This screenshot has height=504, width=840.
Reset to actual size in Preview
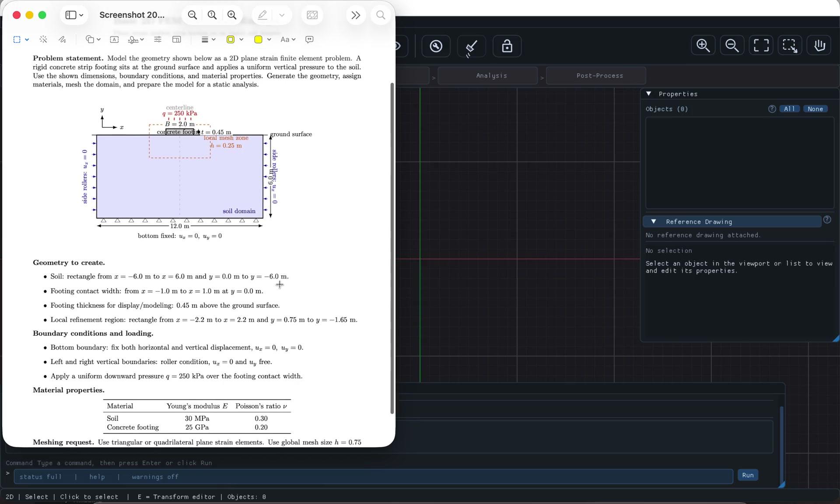212,15
